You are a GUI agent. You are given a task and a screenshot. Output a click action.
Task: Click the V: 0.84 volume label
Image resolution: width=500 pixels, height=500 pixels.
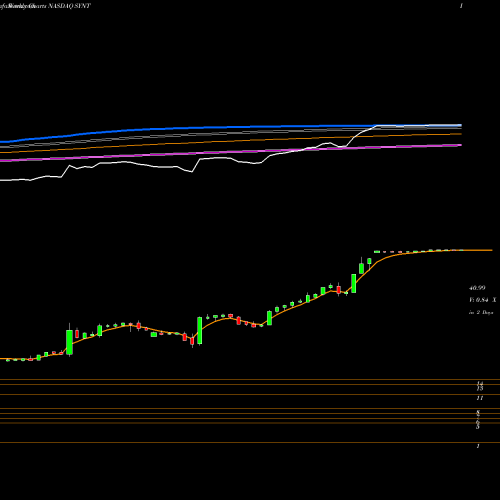[x=479, y=300]
